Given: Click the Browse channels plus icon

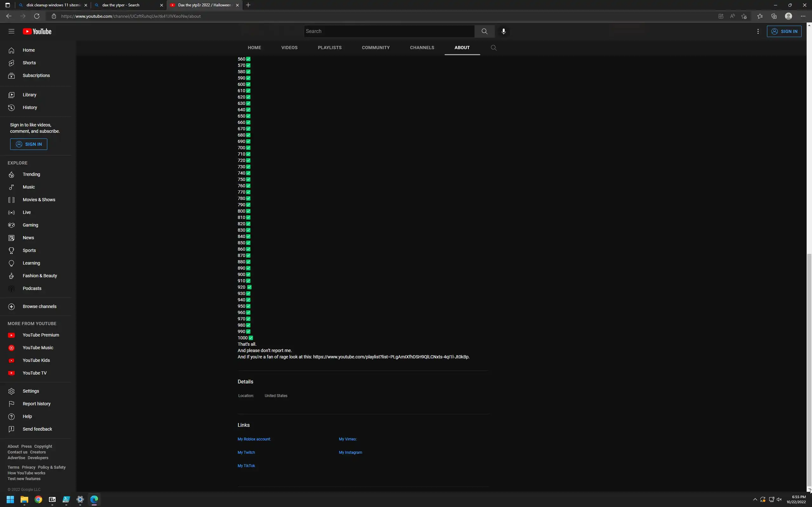Looking at the screenshot, I should pyautogui.click(x=11, y=306).
